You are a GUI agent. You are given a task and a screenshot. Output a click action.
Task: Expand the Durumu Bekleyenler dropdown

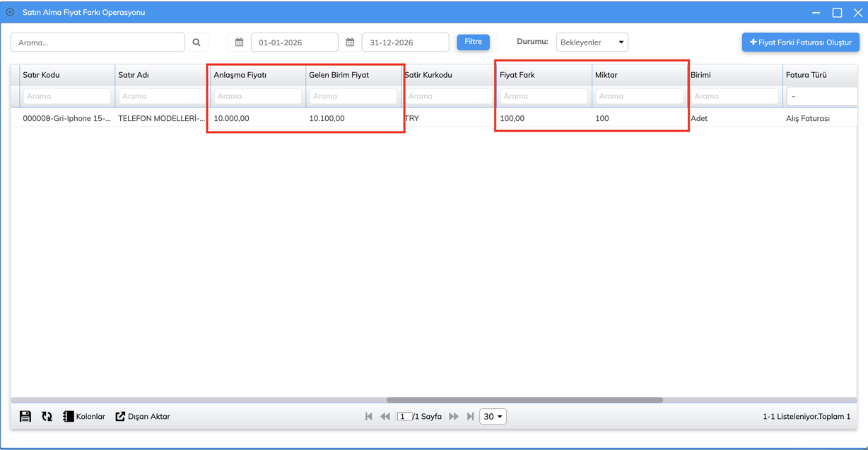592,42
